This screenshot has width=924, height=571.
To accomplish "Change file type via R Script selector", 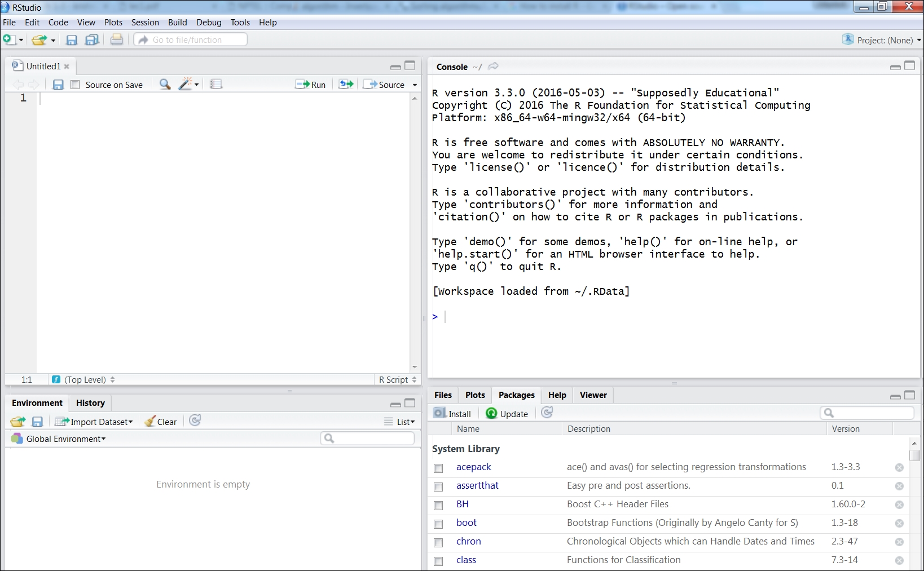I will (397, 379).
